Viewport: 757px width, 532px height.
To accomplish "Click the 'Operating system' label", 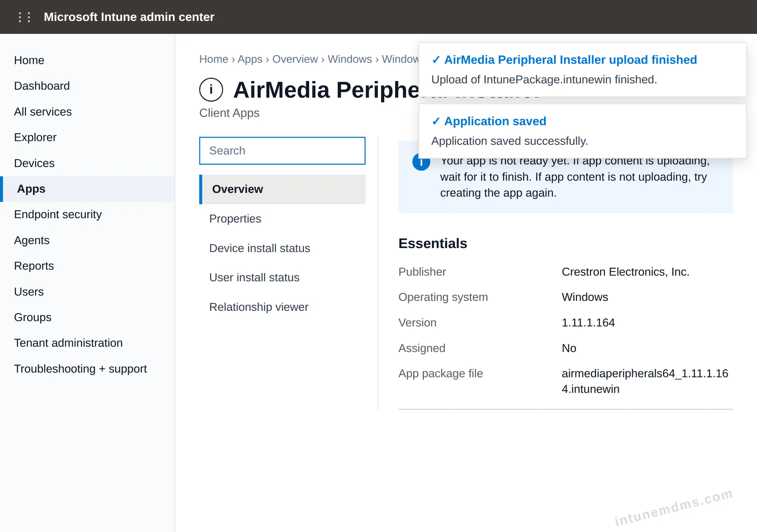I will (x=443, y=297).
